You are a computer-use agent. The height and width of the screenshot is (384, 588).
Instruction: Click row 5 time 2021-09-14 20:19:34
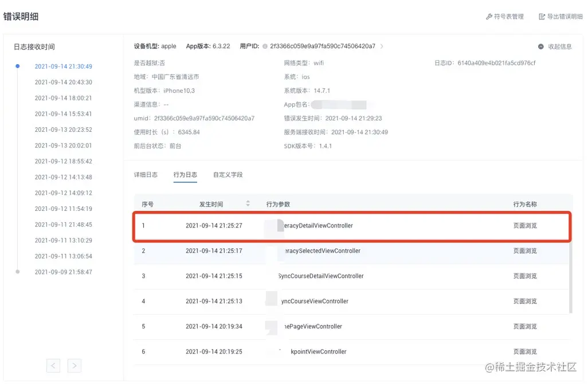click(214, 326)
